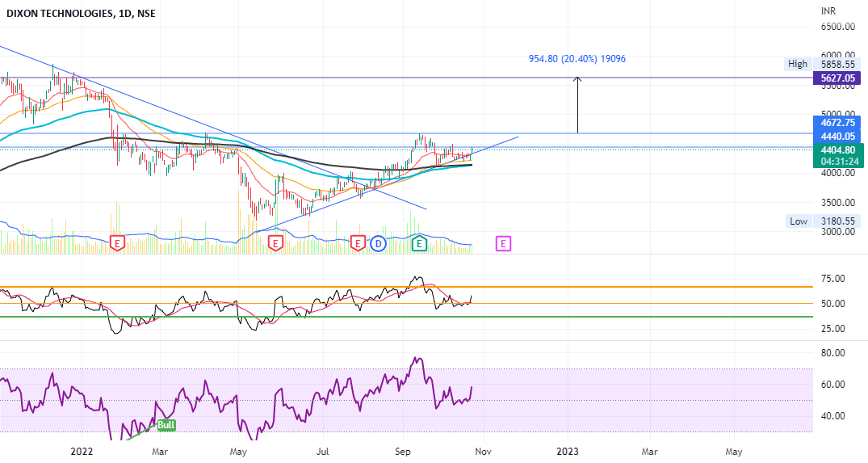Click the blue 4440.05 price tag
Viewport: 868px width, 463px height.
click(x=837, y=137)
